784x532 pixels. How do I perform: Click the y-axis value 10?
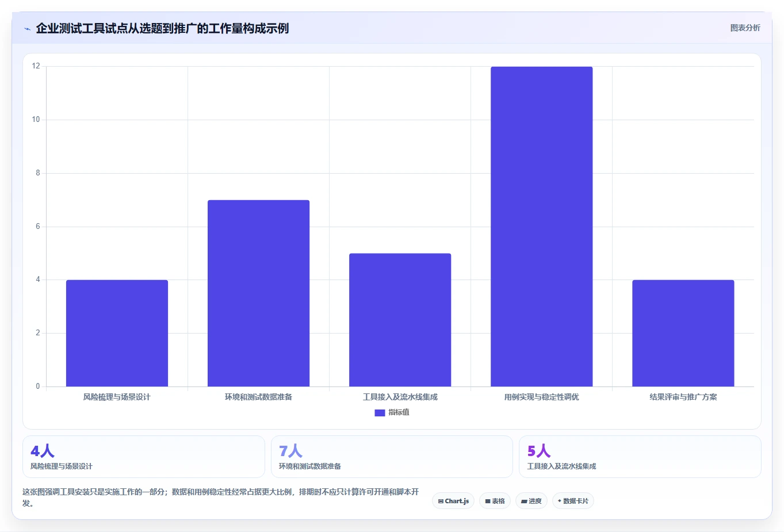tap(36, 120)
